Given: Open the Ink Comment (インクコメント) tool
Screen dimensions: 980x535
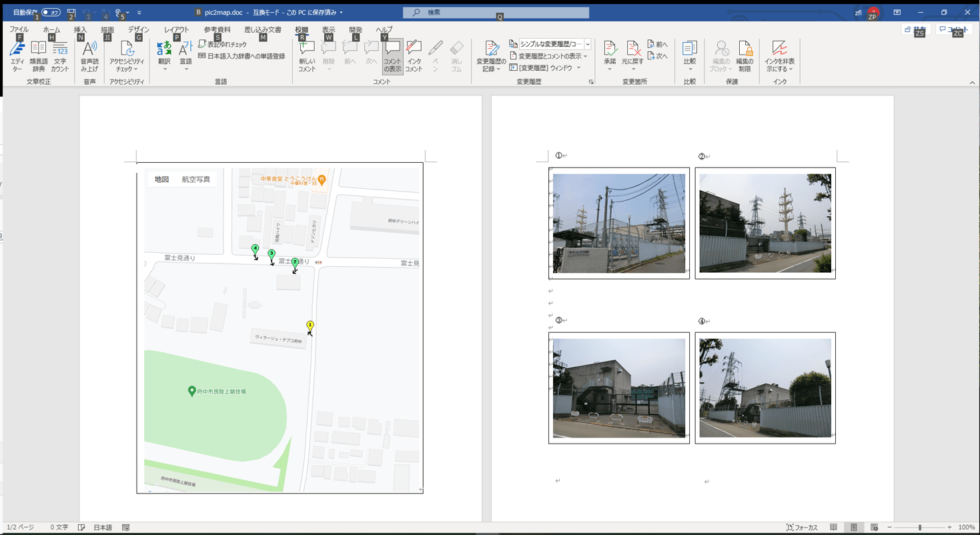Looking at the screenshot, I should click(x=414, y=55).
